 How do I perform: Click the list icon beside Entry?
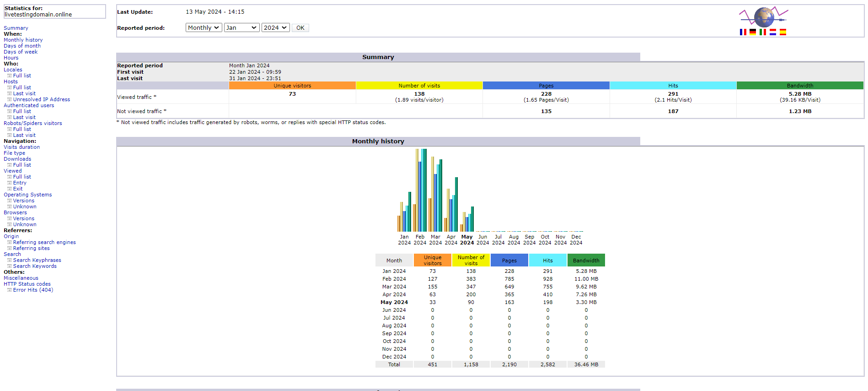click(9, 183)
